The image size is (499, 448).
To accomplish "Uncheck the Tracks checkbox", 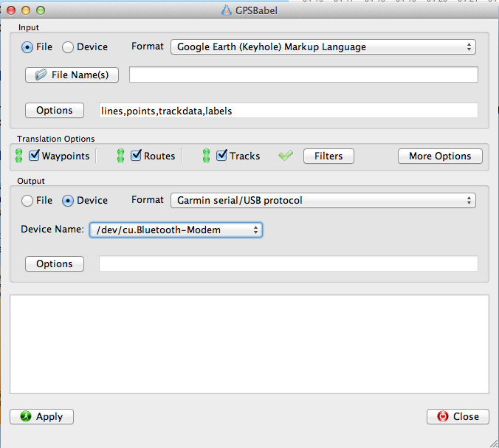I will (x=221, y=155).
